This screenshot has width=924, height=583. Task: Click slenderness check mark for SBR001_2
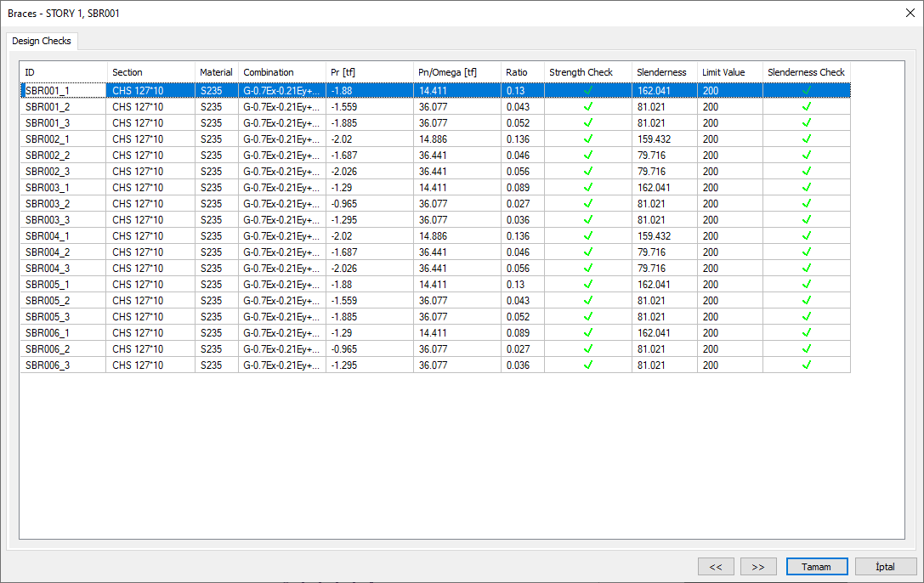point(806,106)
